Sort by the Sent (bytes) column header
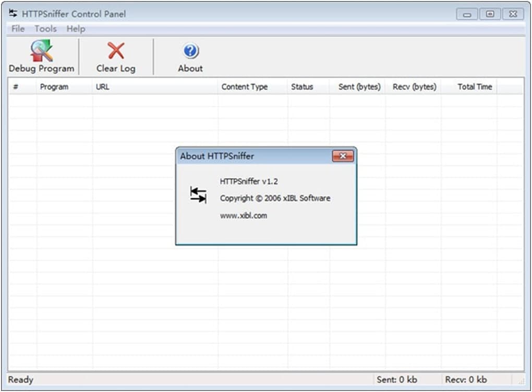 357,87
